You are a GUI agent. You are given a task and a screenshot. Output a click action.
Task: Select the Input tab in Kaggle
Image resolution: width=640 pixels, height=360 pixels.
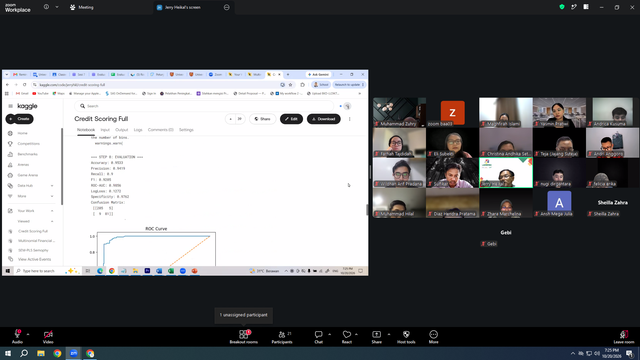(105, 130)
